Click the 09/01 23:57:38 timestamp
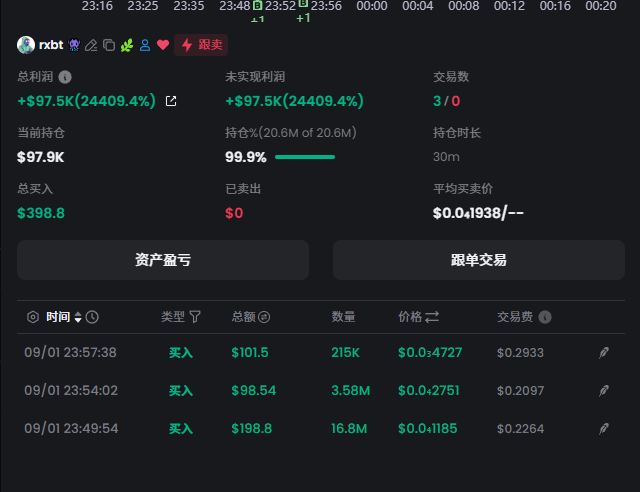Image resolution: width=640 pixels, height=492 pixels. click(71, 352)
